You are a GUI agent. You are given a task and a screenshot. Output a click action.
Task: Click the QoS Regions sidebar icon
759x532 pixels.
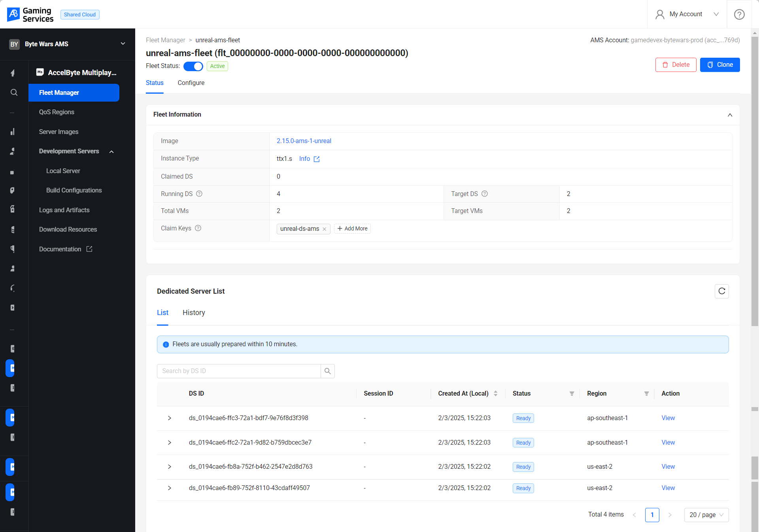[x=57, y=112]
